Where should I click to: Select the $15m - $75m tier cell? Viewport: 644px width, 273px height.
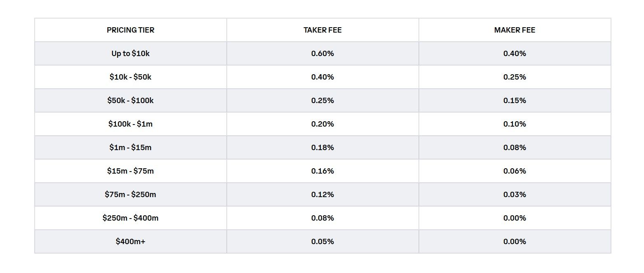(130, 171)
